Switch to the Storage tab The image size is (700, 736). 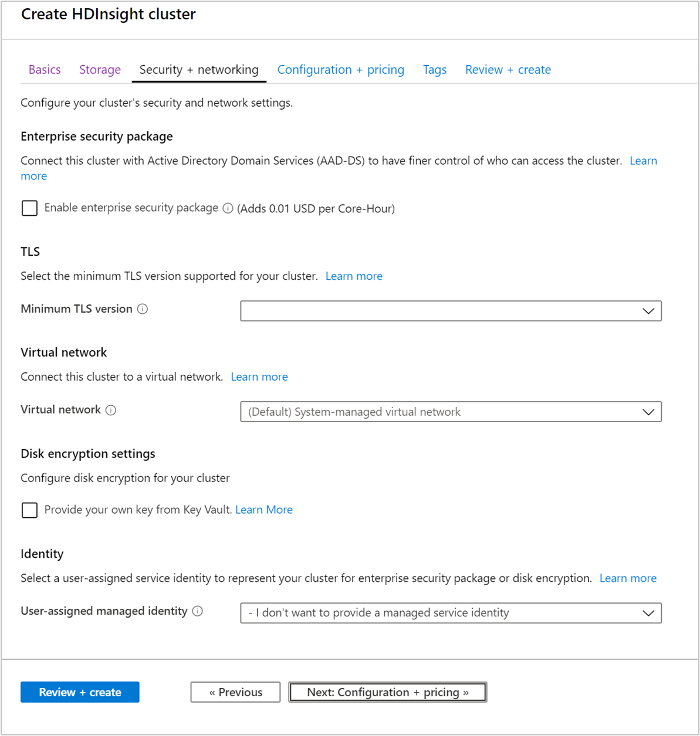[x=100, y=69]
